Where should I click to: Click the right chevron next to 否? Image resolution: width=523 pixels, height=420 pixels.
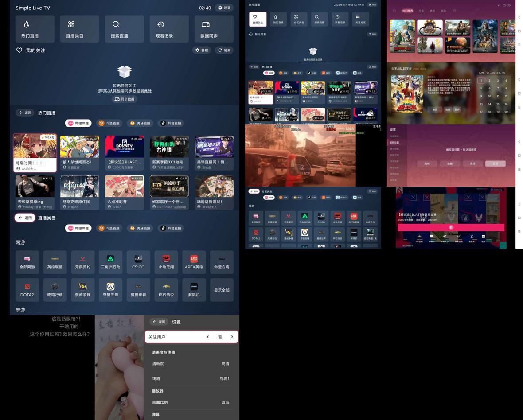231,337
